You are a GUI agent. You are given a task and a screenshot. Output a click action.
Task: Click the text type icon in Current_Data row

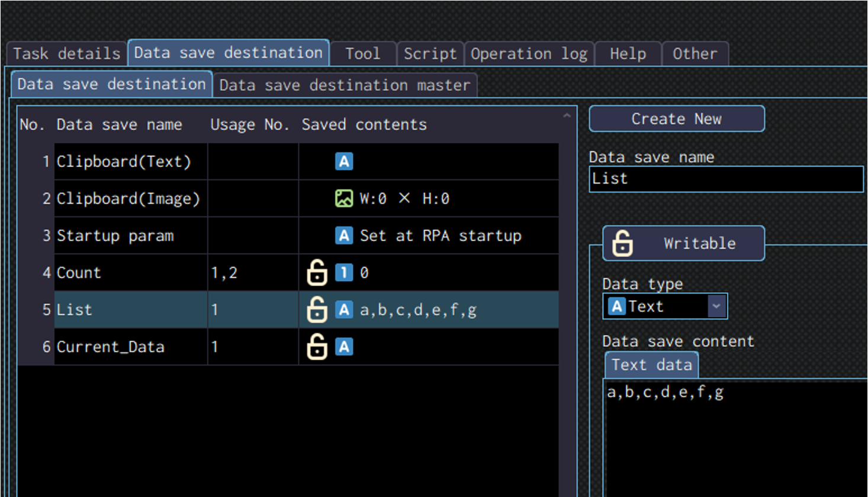[344, 347]
